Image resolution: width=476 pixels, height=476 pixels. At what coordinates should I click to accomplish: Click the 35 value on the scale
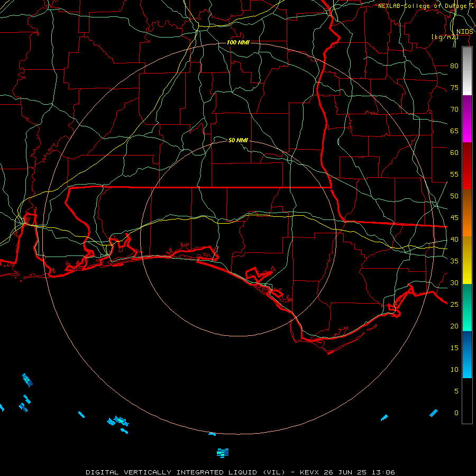click(x=454, y=261)
